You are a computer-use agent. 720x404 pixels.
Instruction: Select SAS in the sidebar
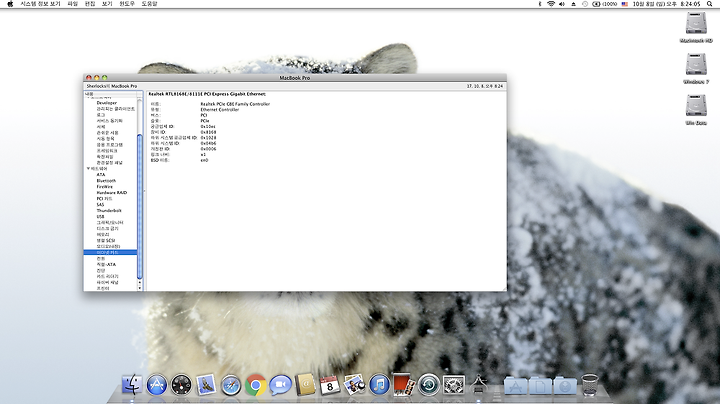(x=100, y=204)
